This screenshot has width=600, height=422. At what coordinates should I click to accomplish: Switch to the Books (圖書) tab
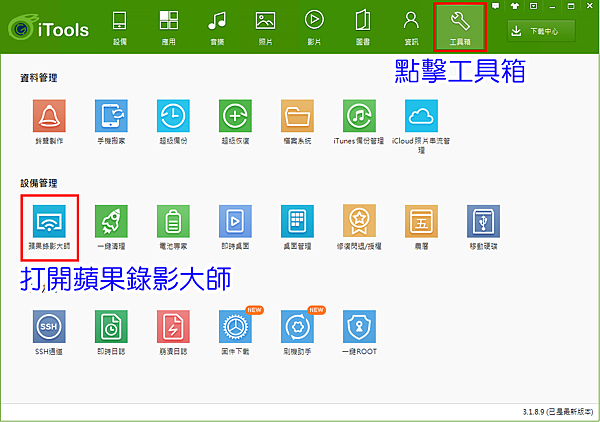[x=362, y=28]
